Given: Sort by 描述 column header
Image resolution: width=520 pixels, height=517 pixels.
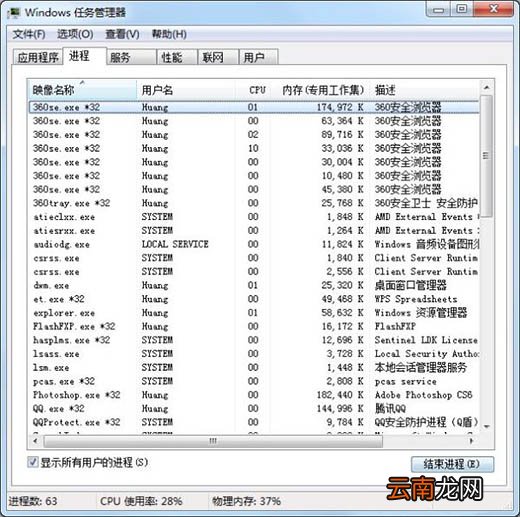Looking at the screenshot, I should point(425,90).
